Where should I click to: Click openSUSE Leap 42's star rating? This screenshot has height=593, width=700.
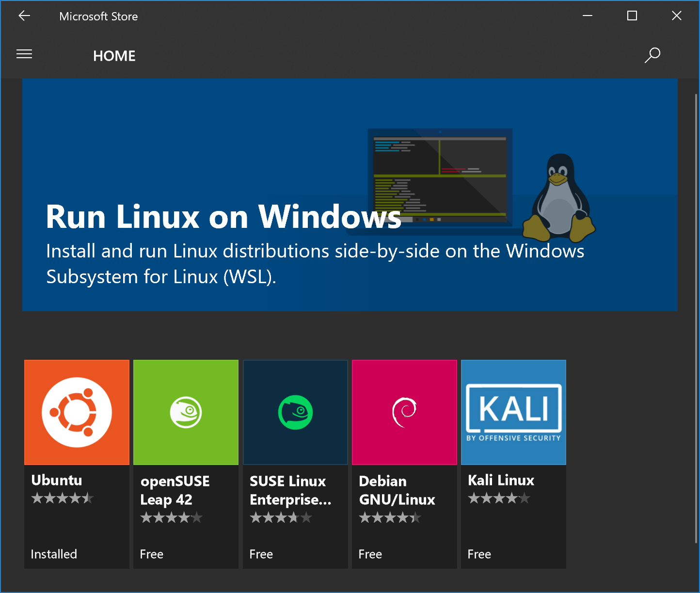tap(172, 518)
